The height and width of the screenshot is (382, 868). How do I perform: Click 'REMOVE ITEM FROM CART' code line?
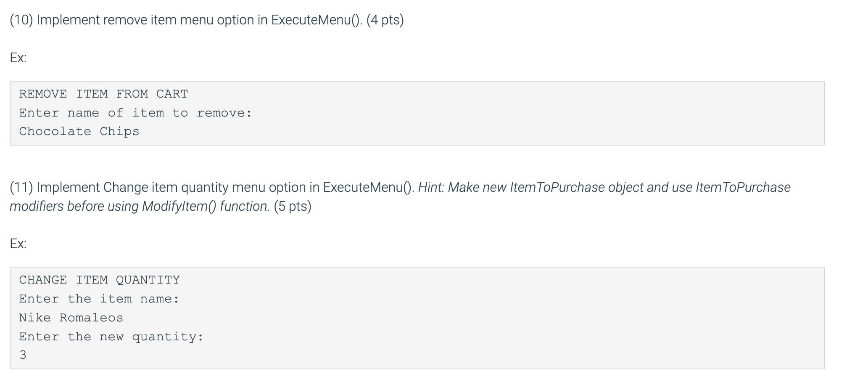[x=103, y=94]
